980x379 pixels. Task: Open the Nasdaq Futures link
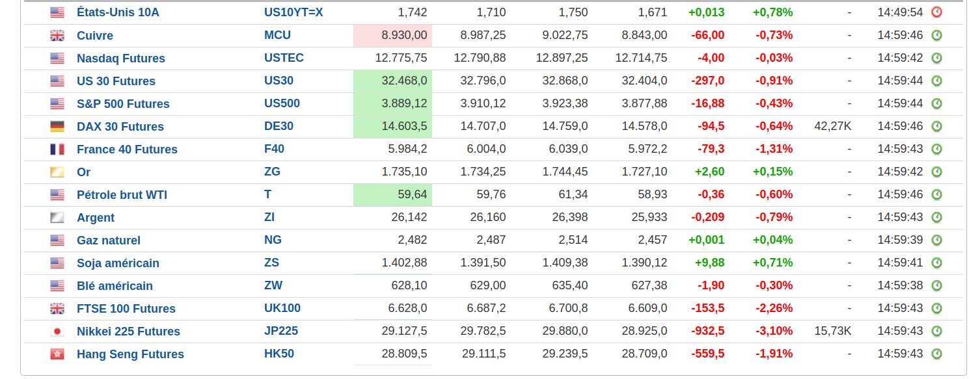pos(121,59)
